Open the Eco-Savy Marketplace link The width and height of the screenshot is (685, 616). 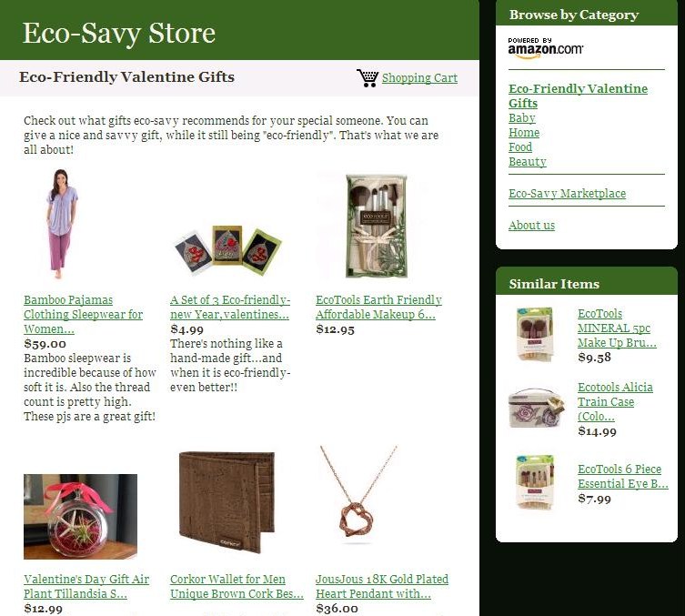point(567,194)
